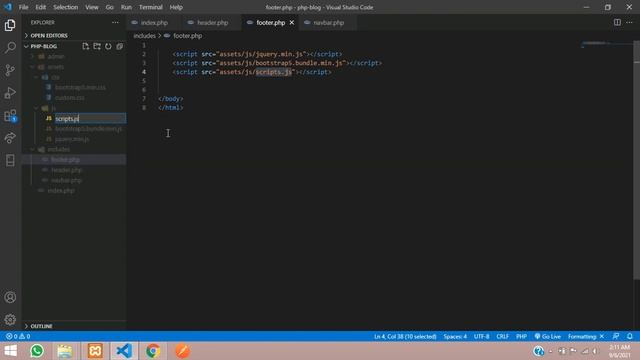Open the Explorer view in activity bar

pyautogui.click(x=10, y=25)
